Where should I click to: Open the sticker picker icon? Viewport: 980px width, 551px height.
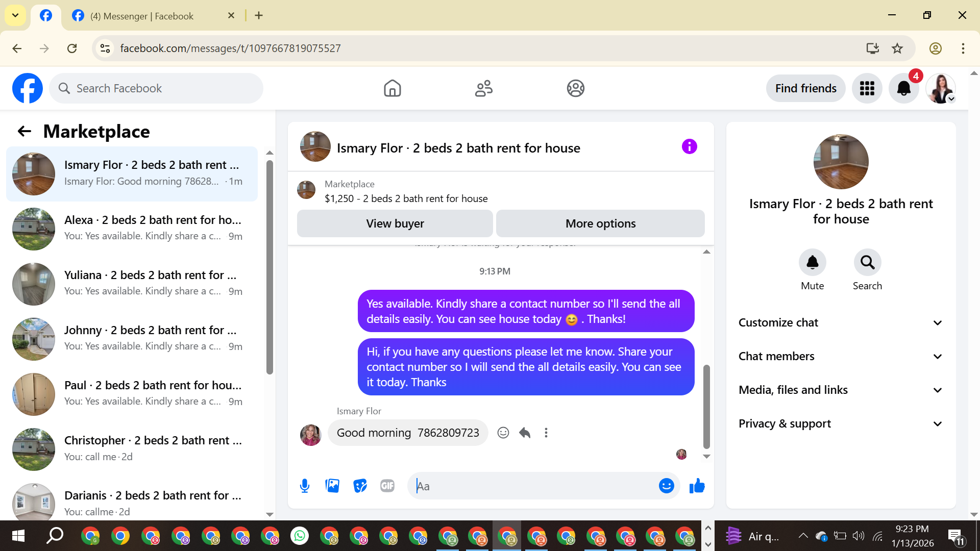(x=360, y=486)
